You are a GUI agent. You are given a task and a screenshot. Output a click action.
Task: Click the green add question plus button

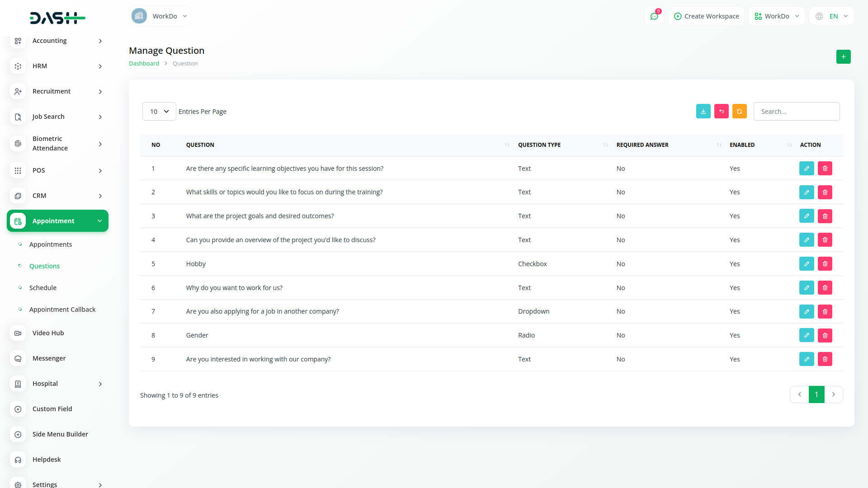tap(843, 56)
